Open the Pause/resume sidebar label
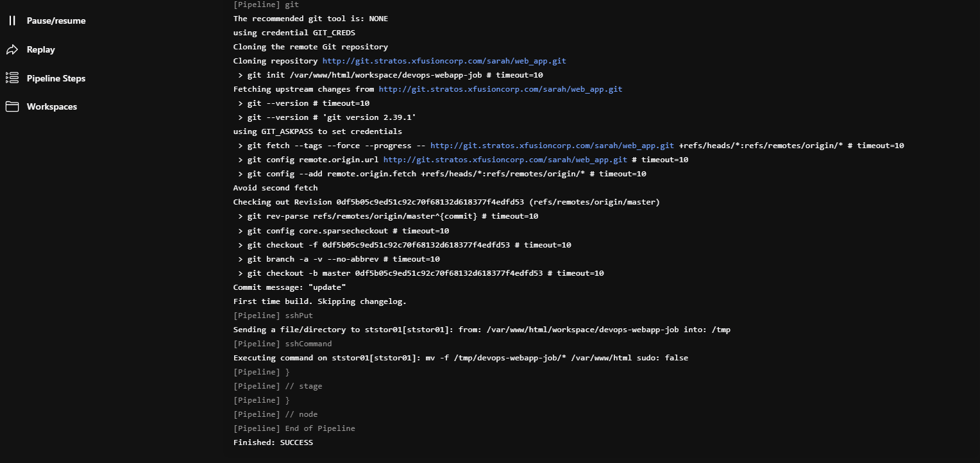This screenshot has height=463, width=980. coord(56,21)
